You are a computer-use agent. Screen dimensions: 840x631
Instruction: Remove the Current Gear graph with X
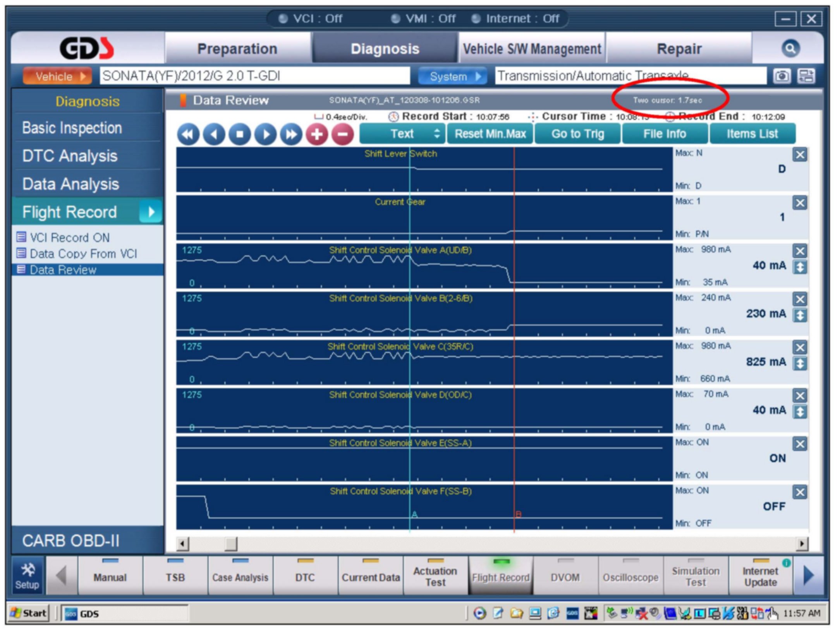click(x=800, y=203)
